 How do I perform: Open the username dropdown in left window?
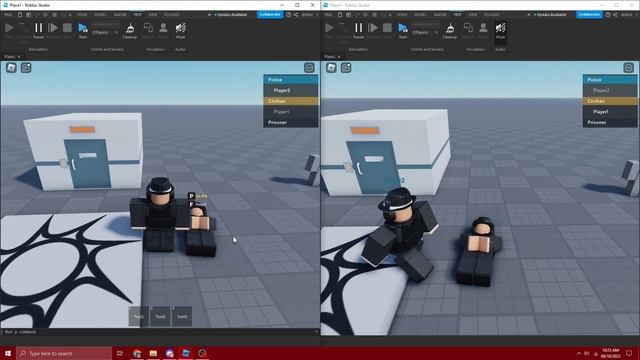tap(310, 15)
